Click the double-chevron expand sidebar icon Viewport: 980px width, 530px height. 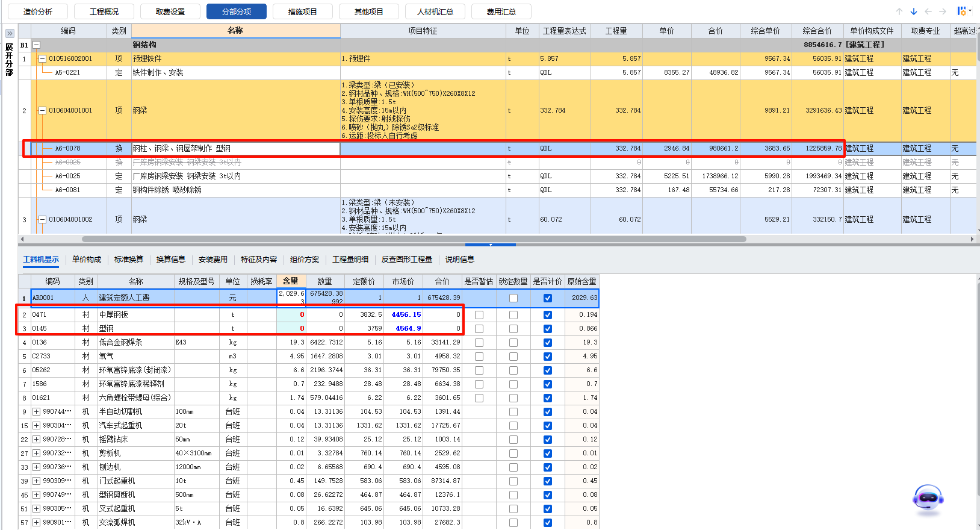coord(10,33)
